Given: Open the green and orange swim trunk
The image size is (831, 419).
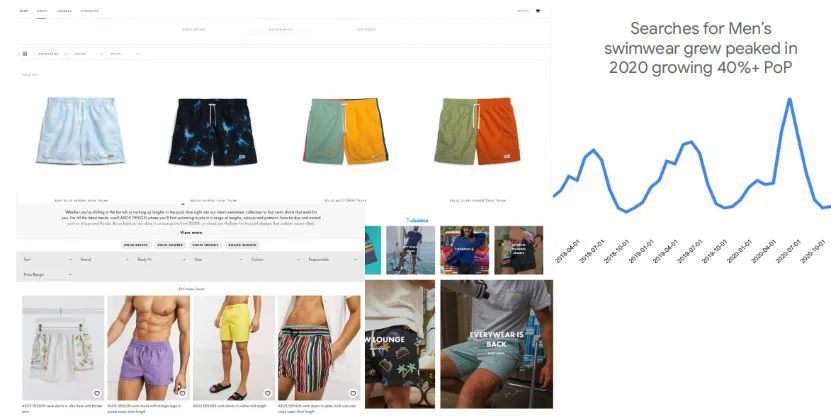Looking at the screenshot, I should pyautogui.click(x=477, y=131).
